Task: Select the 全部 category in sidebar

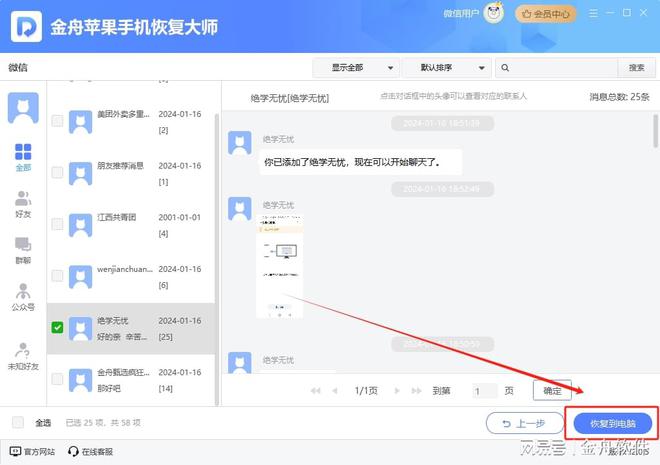Action: pyautogui.click(x=23, y=157)
